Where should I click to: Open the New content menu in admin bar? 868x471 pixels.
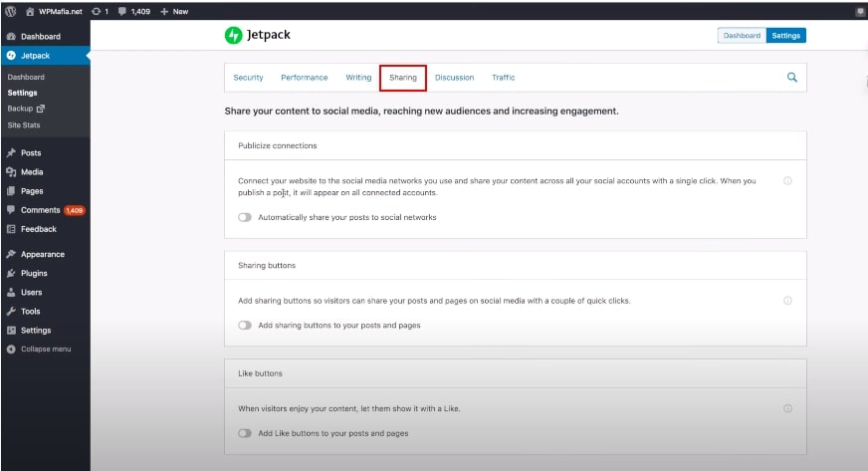tap(174, 11)
